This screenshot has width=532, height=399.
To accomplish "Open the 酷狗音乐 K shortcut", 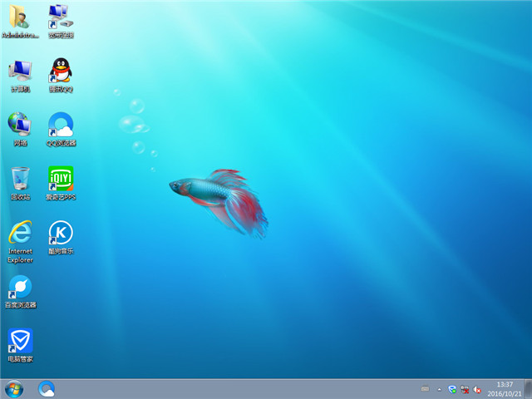I will click(x=61, y=238).
